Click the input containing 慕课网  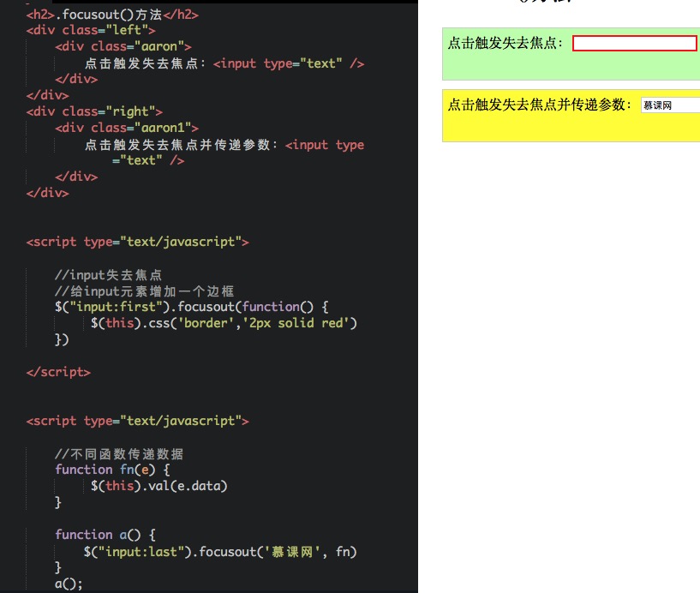671,105
